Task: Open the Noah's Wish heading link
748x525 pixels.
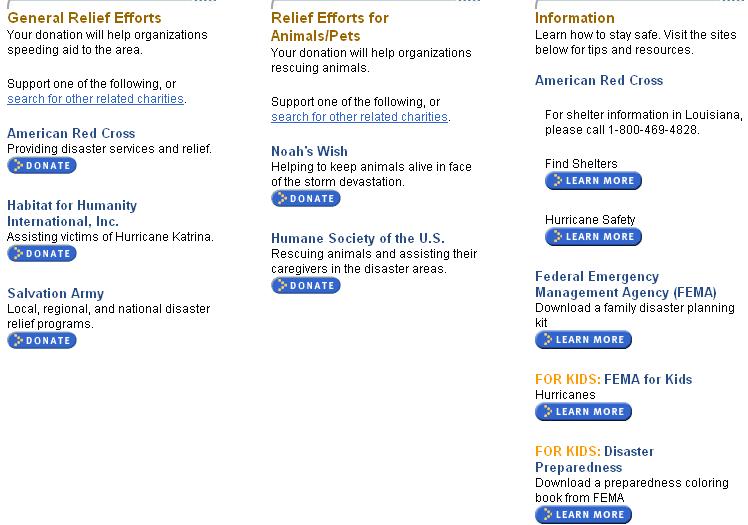Action: 309,151
